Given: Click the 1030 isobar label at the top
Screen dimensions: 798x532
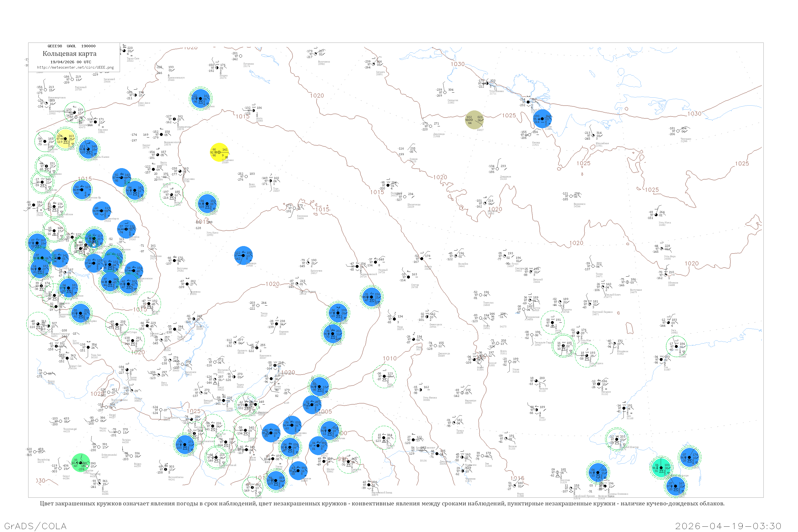Looking at the screenshot, I should tap(457, 64).
